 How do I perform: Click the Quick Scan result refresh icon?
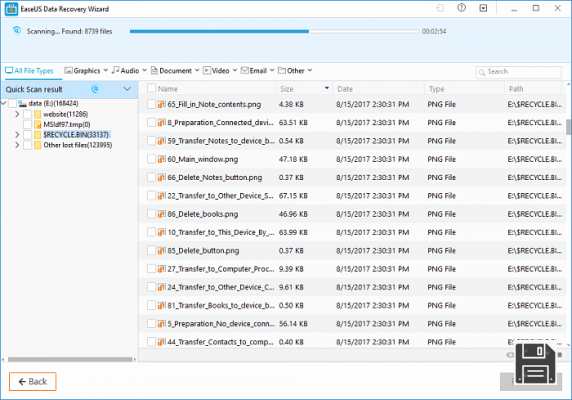[95, 89]
